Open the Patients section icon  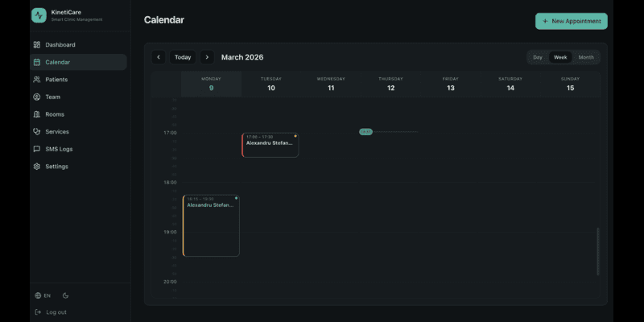pos(37,80)
